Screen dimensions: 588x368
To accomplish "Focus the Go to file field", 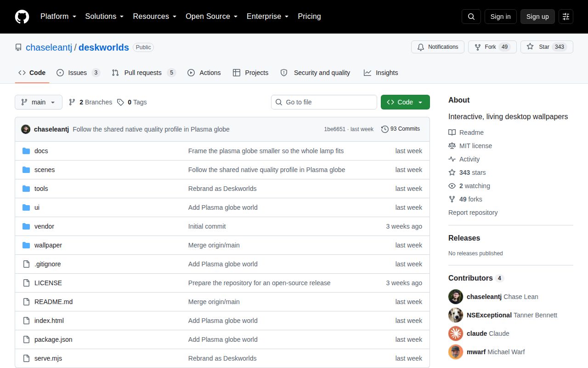I will [324, 102].
